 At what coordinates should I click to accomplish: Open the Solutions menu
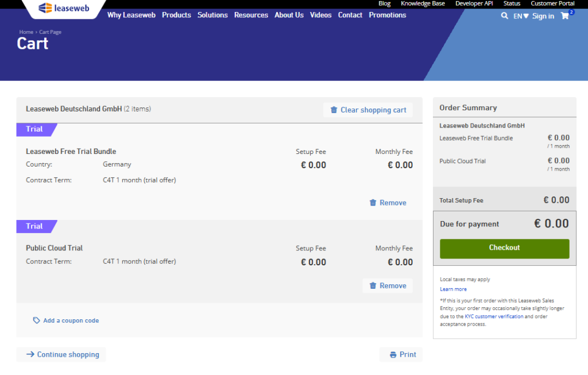212,15
